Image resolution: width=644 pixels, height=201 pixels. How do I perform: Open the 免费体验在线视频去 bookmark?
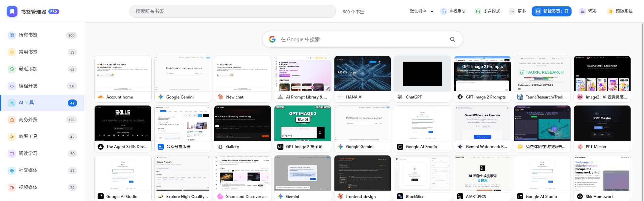tap(542, 129)
